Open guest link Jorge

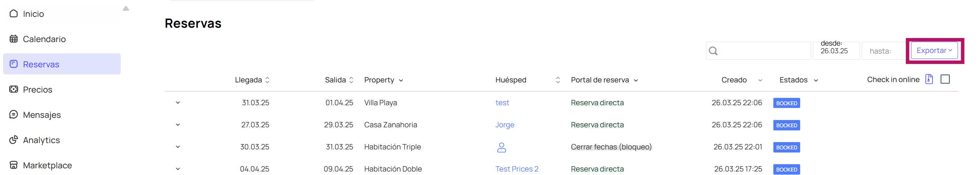click(x=504, y=124)
